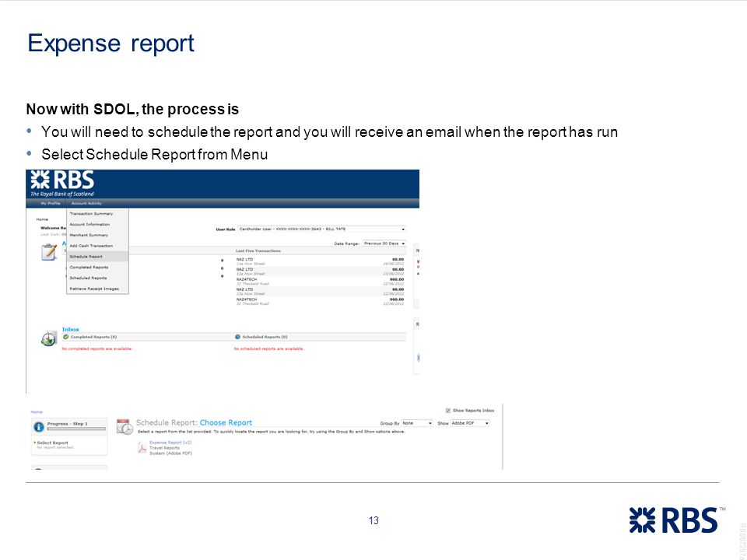The width and height of the screenshot is (747, 560).
Task: Click the Select Report step in the progress panel
Action: (52, 443)
